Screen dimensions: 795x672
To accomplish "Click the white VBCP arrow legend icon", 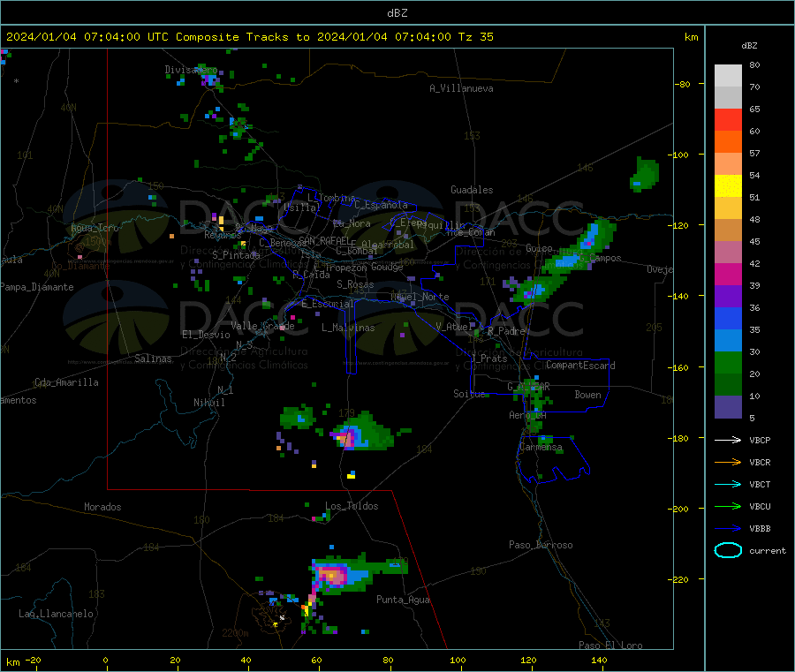I will tap(728, 440).
